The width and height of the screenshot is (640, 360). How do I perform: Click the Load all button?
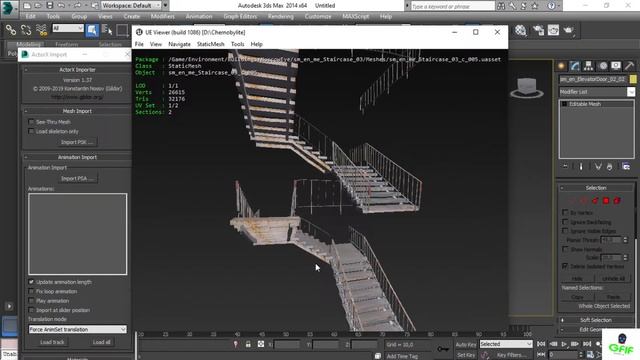pyautogui.click(x=102, y=342)
